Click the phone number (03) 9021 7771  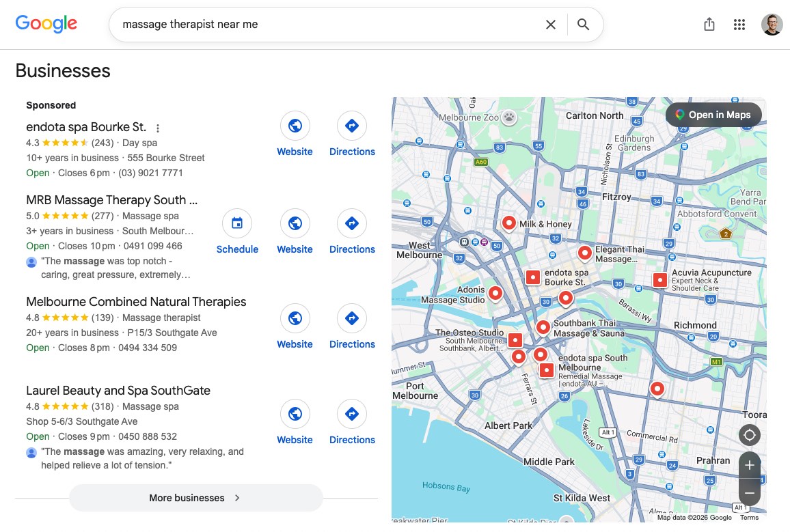pyautogui.click(x=150, y=173)
